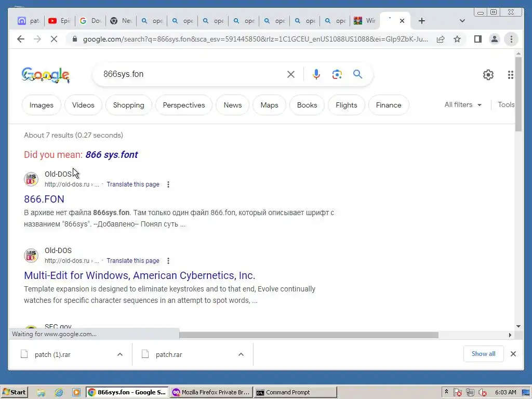Switch to the YouTube Epi tab
This screenshot has height=399, width=532.
point(59,21)
